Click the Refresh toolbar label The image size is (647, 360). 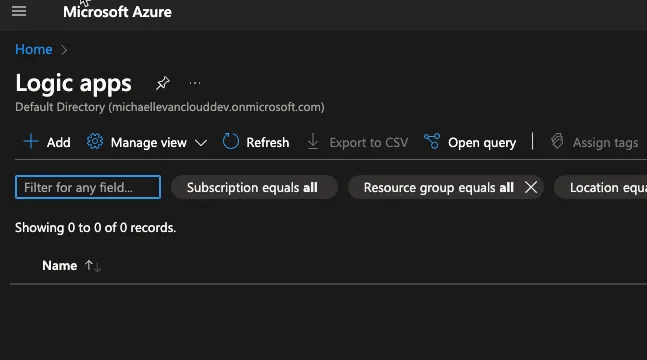click(267, 142)
